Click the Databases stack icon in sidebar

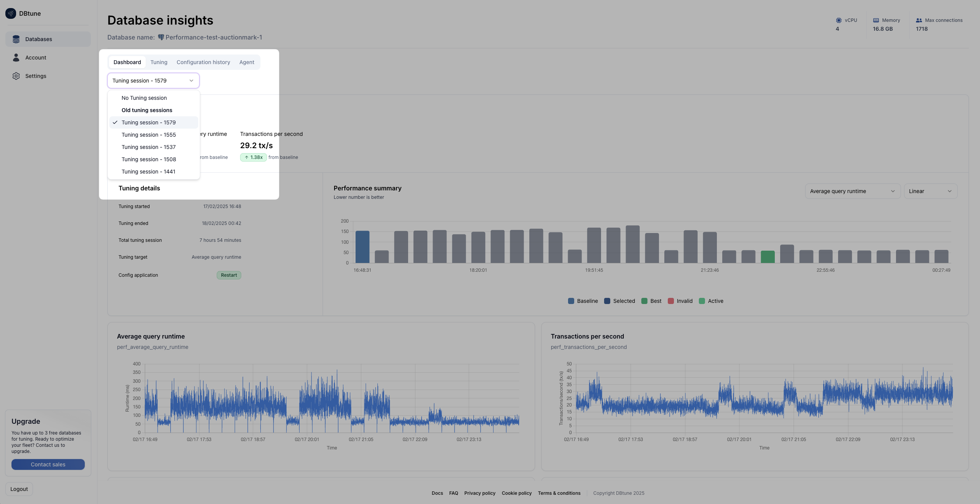pos(16,39)
